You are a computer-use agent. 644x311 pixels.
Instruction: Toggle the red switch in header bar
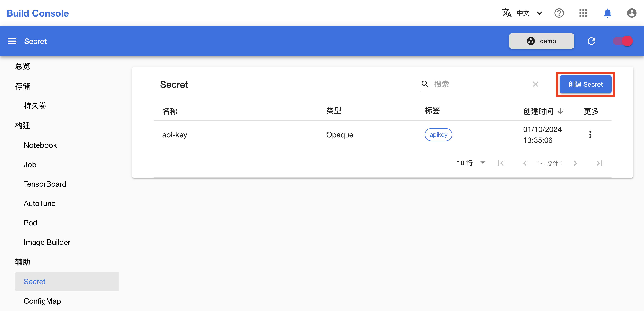623,41
